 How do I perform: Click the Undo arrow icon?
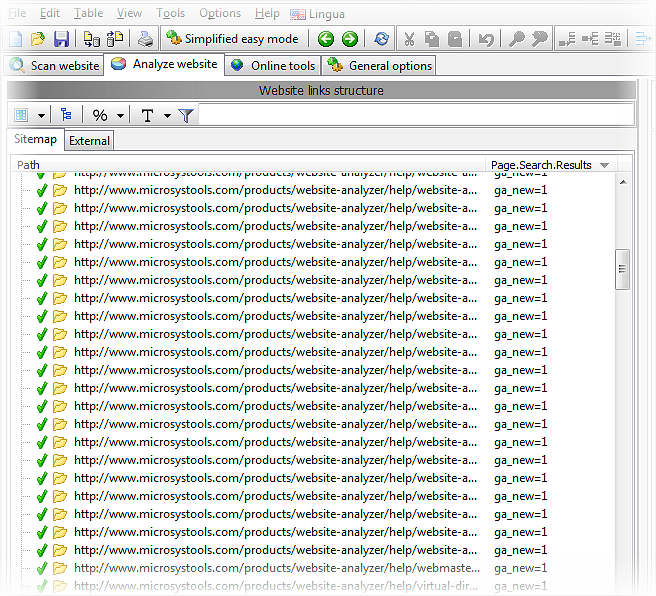[486, 39]
